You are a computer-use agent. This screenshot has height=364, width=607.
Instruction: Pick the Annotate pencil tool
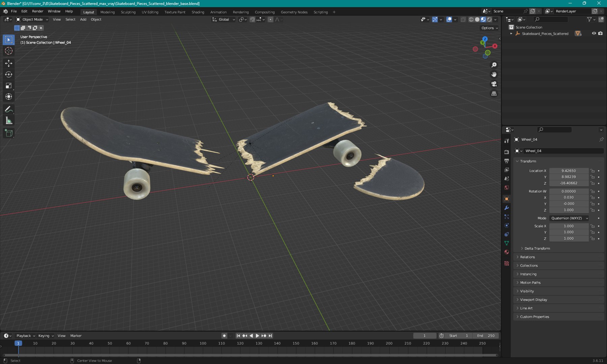click(x=9, y=109)
